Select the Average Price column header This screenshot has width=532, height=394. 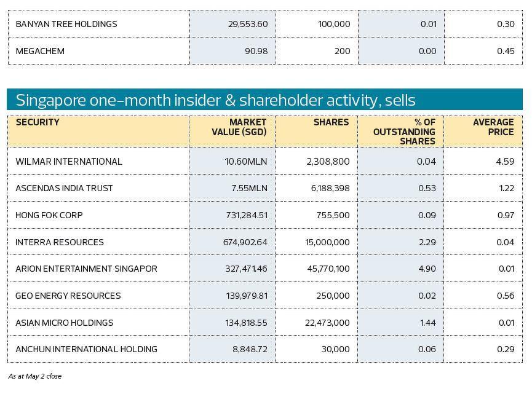(493, 127)
